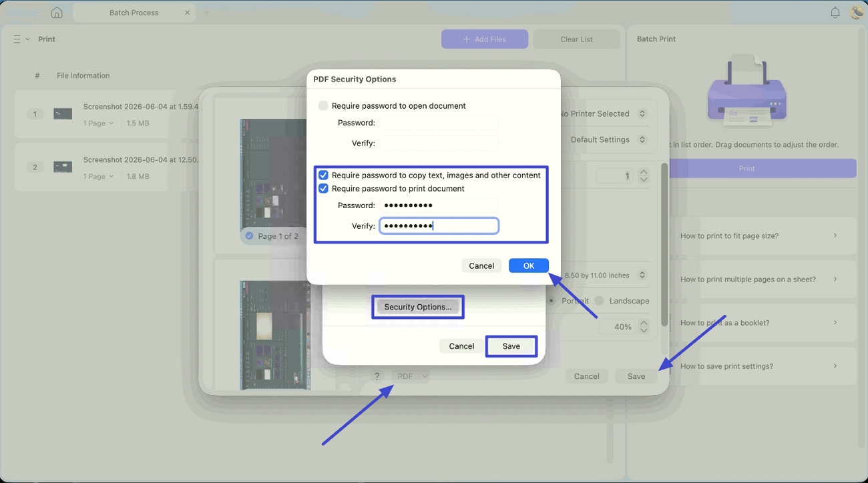Uncheck Require password to print document
868x483 pixels.
click(x=323, y=189)
